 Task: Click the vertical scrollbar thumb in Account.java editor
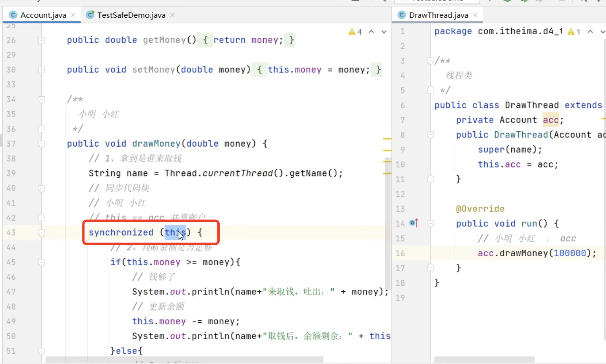388,224
